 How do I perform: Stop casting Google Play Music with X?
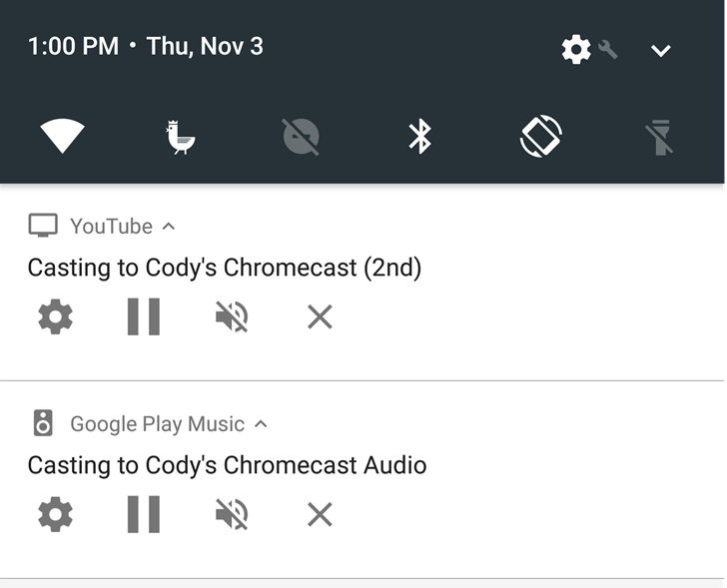tap(320, 515)
